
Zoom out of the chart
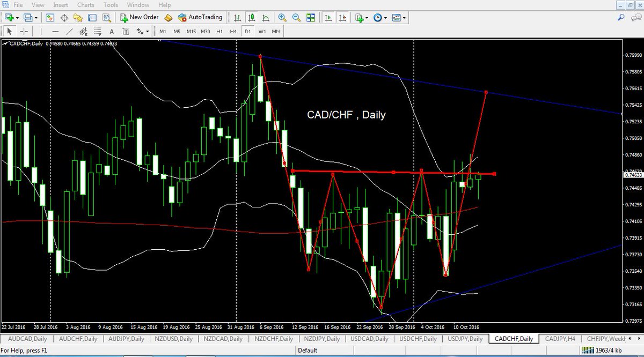pos(296,18)
